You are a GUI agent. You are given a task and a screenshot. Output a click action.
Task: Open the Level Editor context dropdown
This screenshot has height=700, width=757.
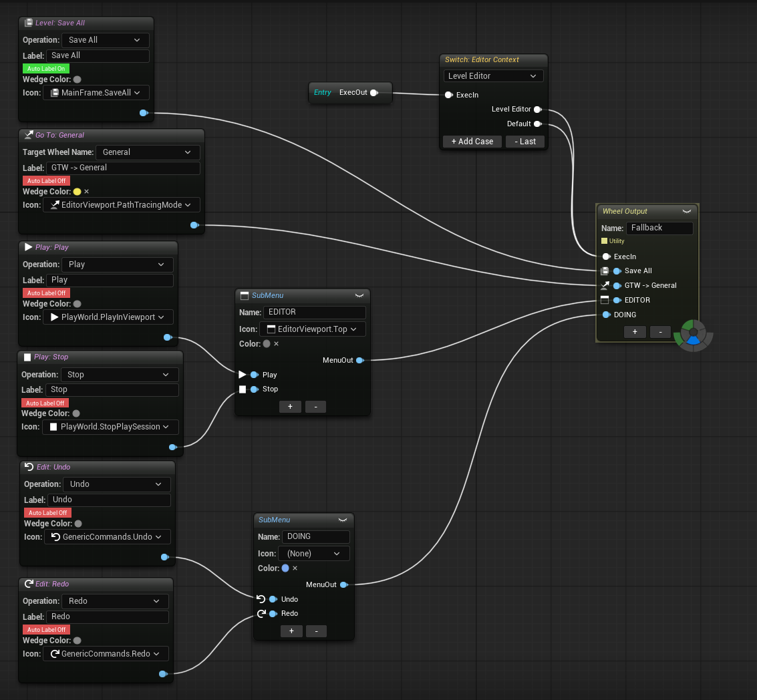click(493, 75)
